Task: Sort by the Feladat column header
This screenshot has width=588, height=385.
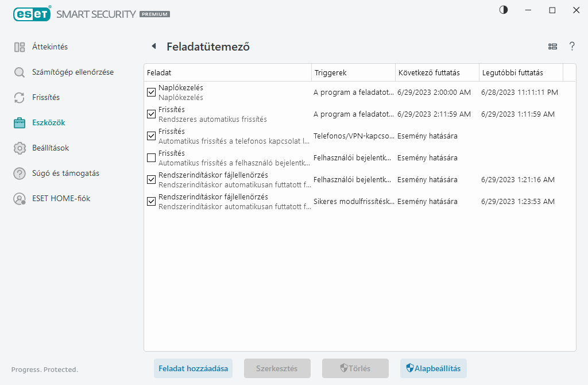Action: (227, 73)
